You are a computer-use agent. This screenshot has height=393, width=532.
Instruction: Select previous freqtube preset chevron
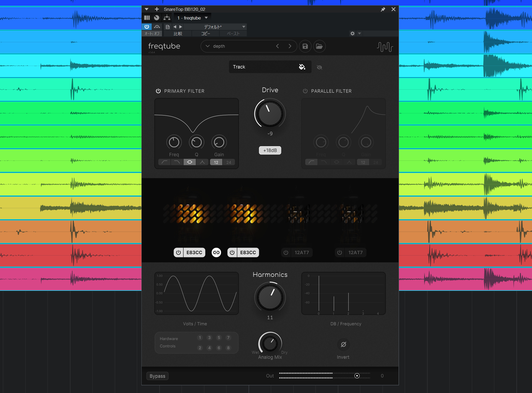coord(278,46)
